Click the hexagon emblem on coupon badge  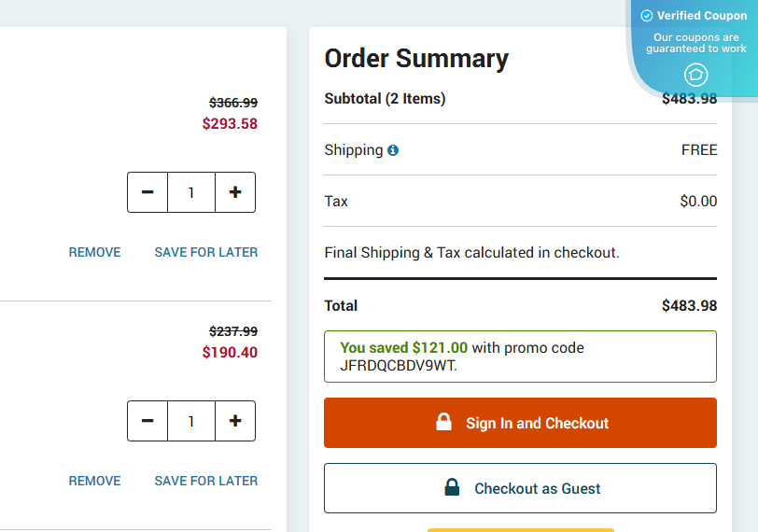pyautogui.click(x=696, y=75)
